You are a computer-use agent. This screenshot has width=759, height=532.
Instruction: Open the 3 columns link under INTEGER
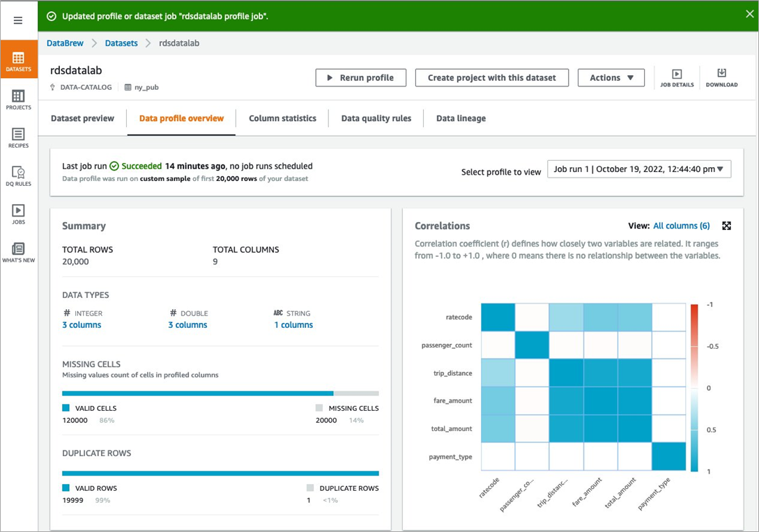point(82,325)
